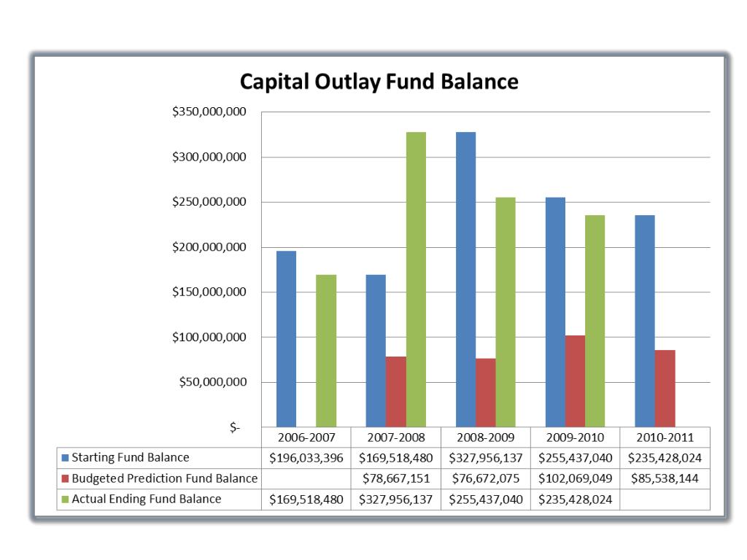Click the $250,000,000 axis label

[209, 202]
